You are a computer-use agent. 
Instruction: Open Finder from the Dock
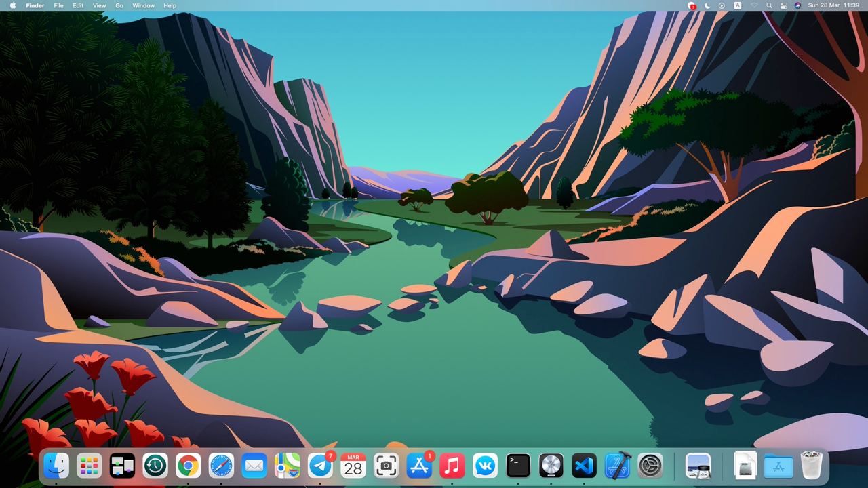tap(56, 466)
